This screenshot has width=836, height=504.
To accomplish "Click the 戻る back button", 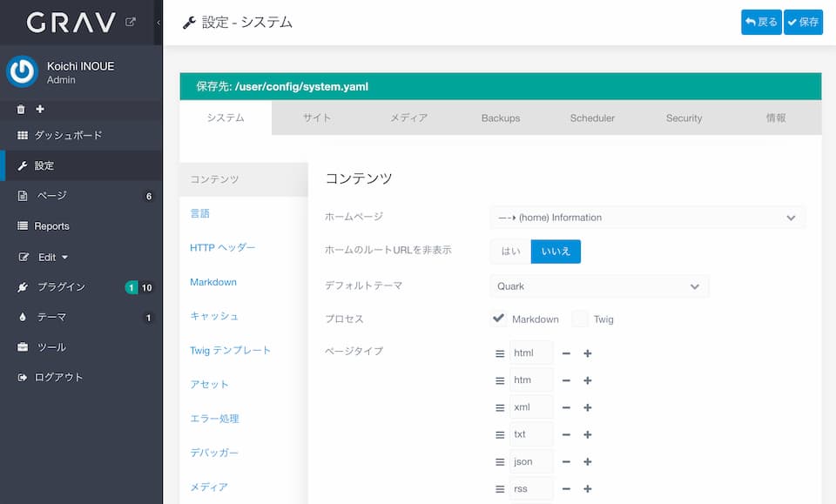I will click(761, 22).
